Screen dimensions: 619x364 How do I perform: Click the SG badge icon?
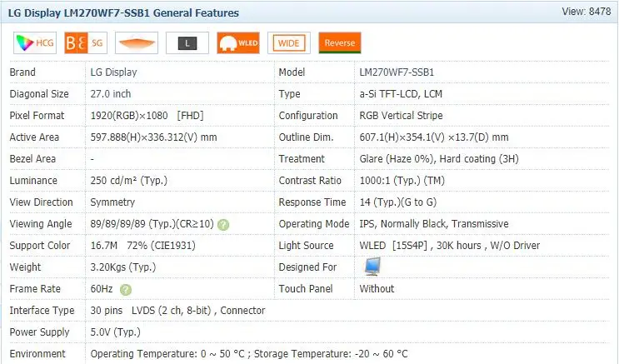pos(86,42)
